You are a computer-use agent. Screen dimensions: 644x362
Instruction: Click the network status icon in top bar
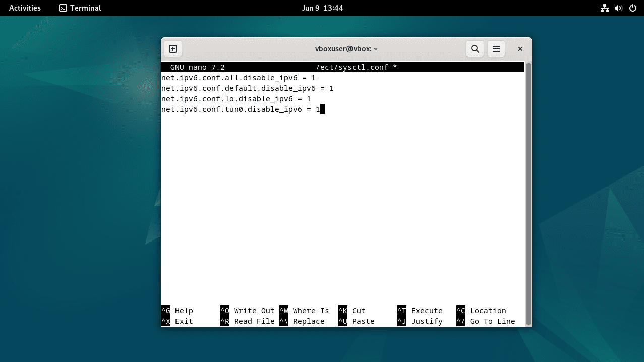pos(604,8)
